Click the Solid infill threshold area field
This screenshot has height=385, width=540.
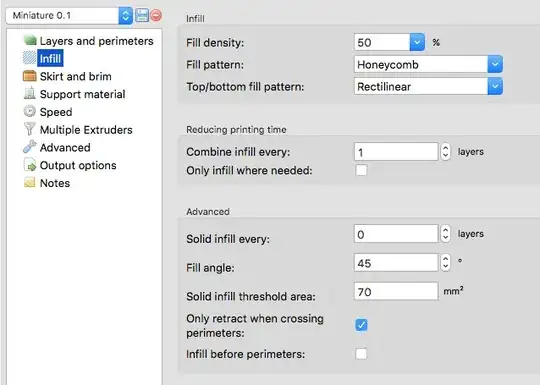click(396, 291)
